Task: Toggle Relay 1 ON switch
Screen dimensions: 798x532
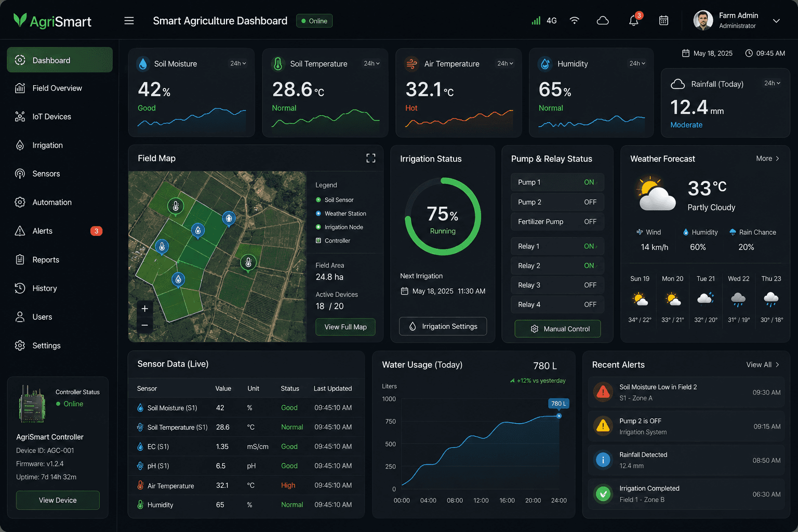Action: coord(590,246)
